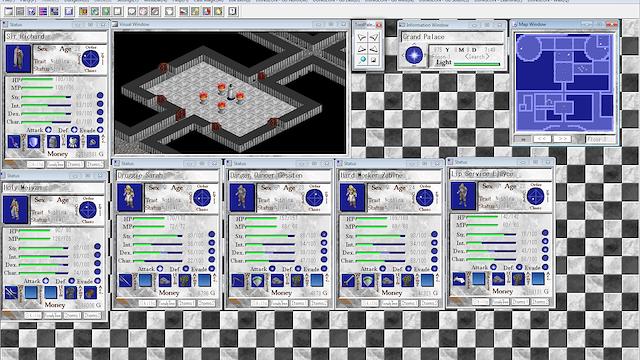Viewport: 640px width, 360px height.
Task: Click the Bard Rocker's shield slot
Action: pyautogui.click(x=368, y=280)
